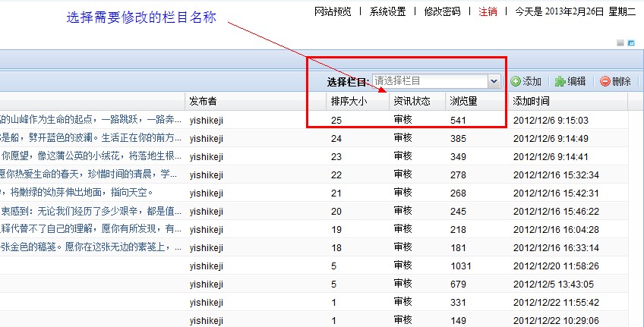Click the 资讯状态 column header

click(412, 101)
